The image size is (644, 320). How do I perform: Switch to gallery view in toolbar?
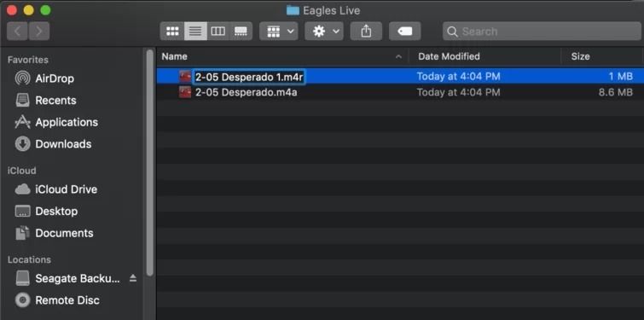[241, 32]
